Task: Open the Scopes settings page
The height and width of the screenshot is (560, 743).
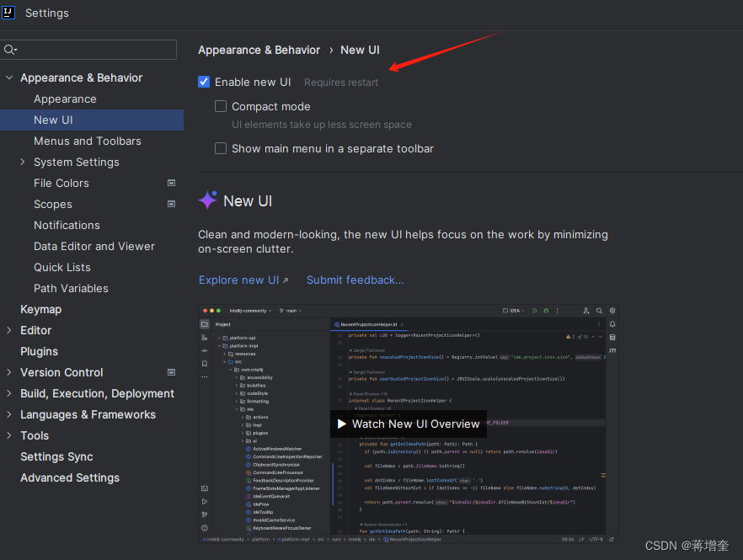Action: pyautogui.click(x=52, y=204)
